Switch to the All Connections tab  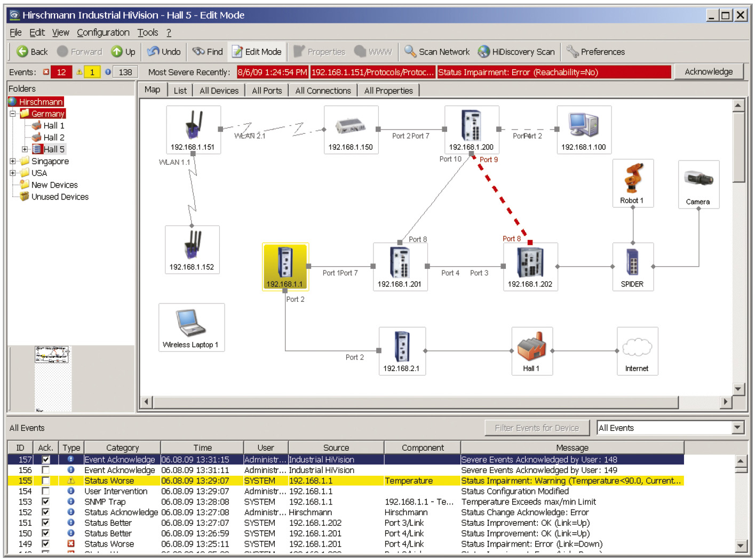[x=323, y=91]
